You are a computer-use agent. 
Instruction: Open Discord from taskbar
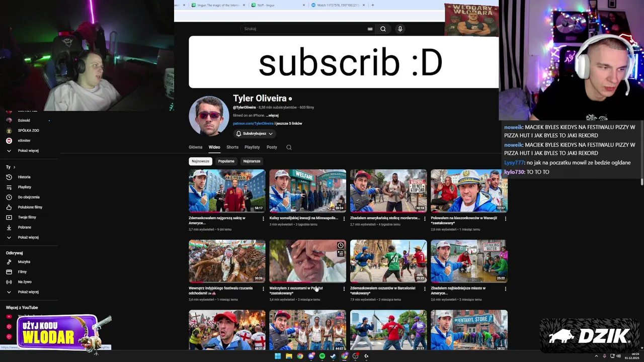pyautogui.click(x=311, y=356)
